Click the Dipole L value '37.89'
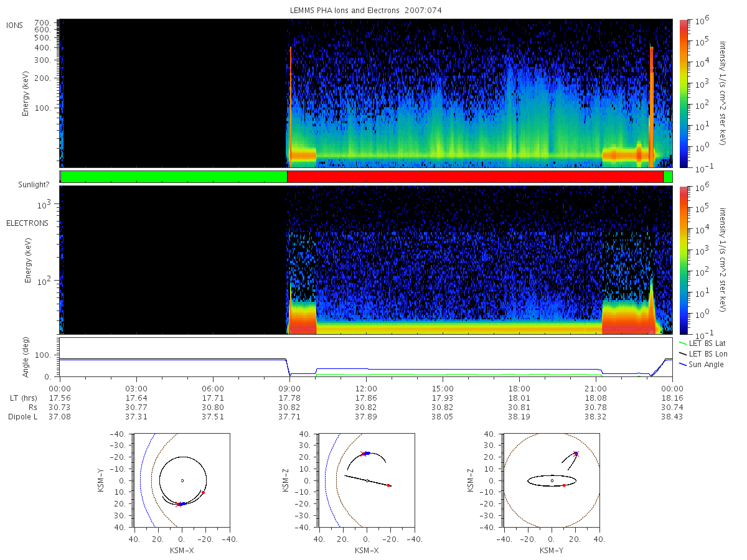This screenshot has width=747, height=560. (x=366, y=417)
